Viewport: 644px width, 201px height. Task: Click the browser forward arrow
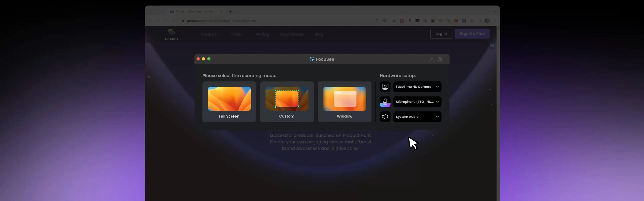pyautogui.click(x=158, y=21)
